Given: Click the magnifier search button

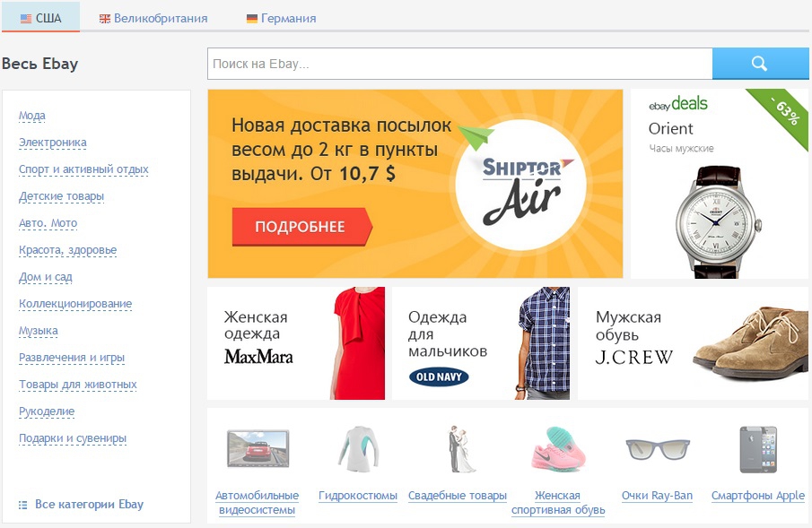Looking at the screenshot, I should tap(760, 64).
